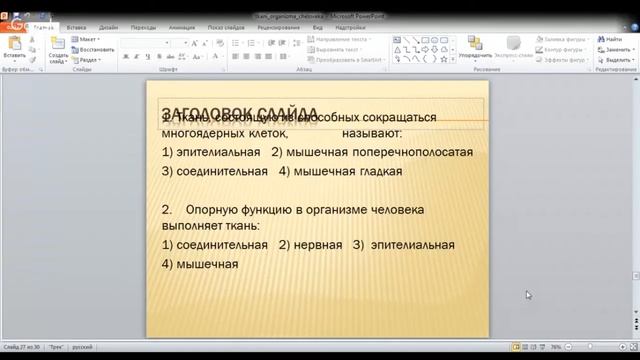
Task: Click the Underline formatting icon
Action: (148, 57)
